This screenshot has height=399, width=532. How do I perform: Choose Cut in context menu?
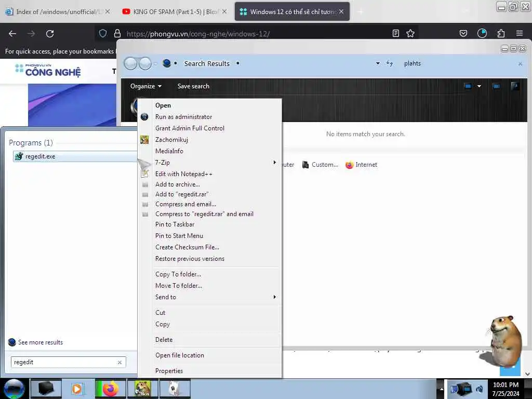210,312
